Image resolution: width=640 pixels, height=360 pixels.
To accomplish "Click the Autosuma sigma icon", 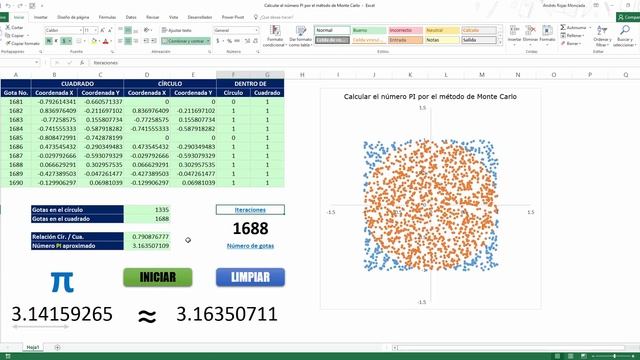I will [563, 27].
